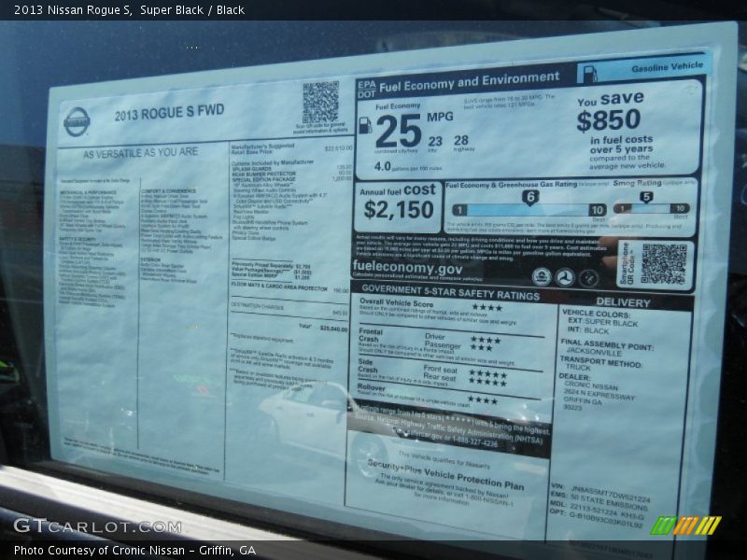
Task: Click the third circular agency seal
Action: point(588,278)
